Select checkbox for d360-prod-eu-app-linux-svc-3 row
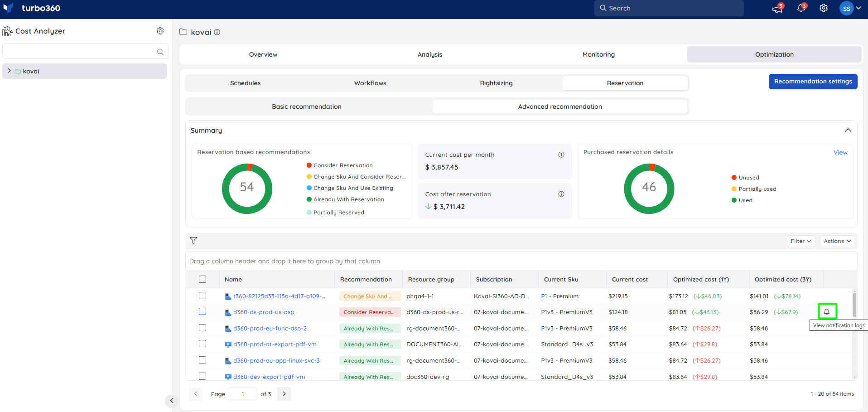This screenshot has width=868, height=412. (x=203, y=360)
